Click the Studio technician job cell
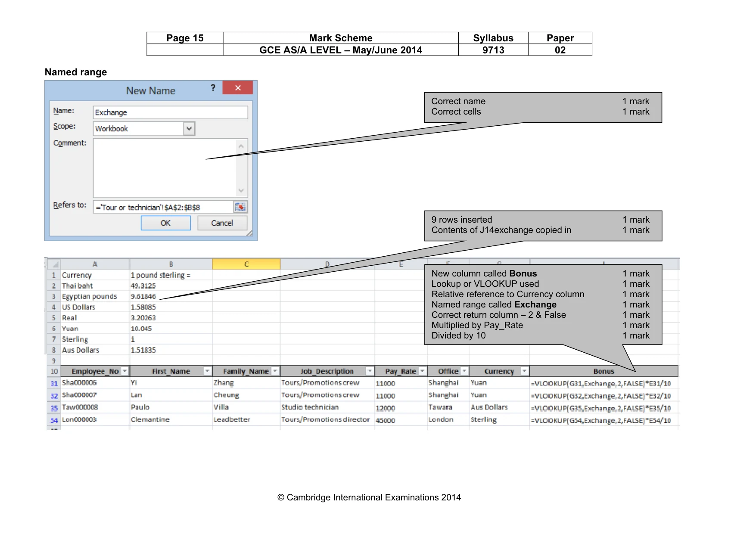 (327, 407)
